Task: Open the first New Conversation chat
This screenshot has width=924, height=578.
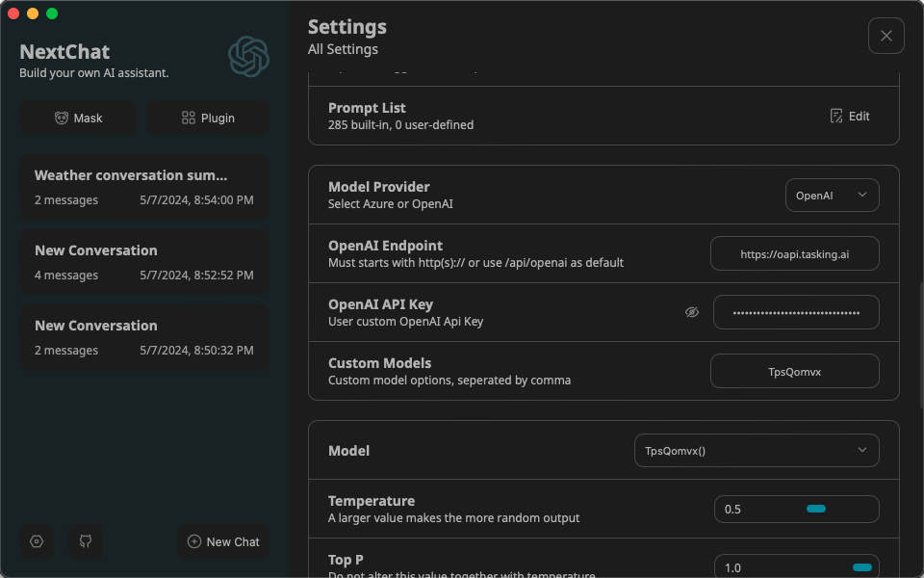Action: 144,262
